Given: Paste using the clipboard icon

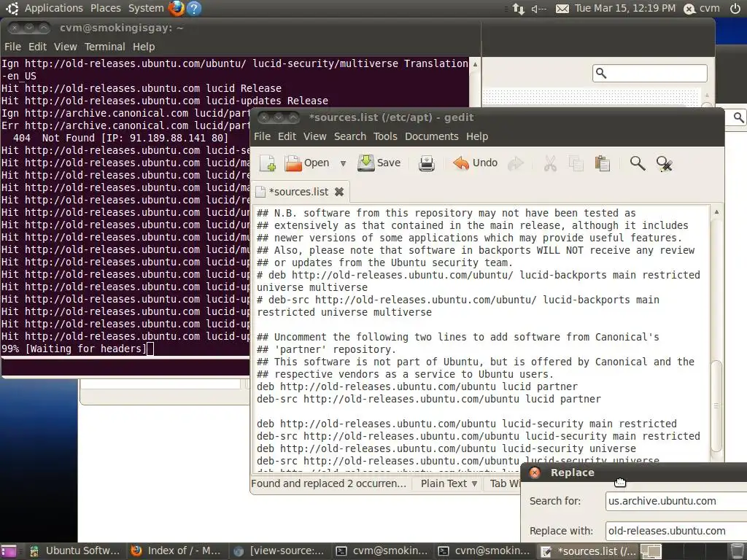Looking at the screenshot, I should coord(602,164).
